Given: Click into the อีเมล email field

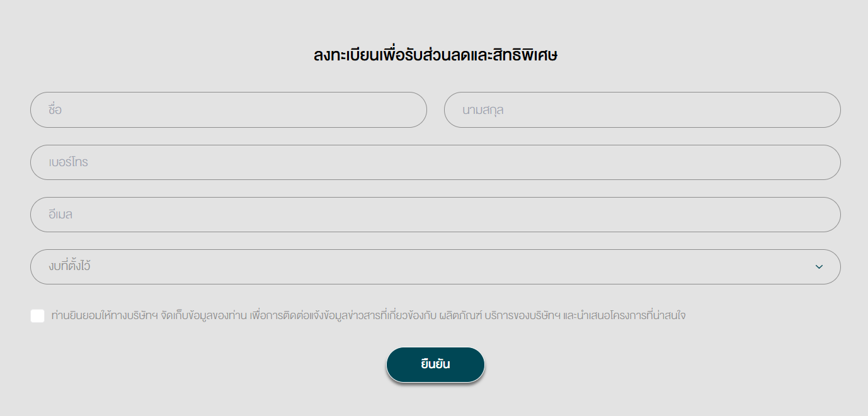Looking at the screenshot, I should 435,215.
